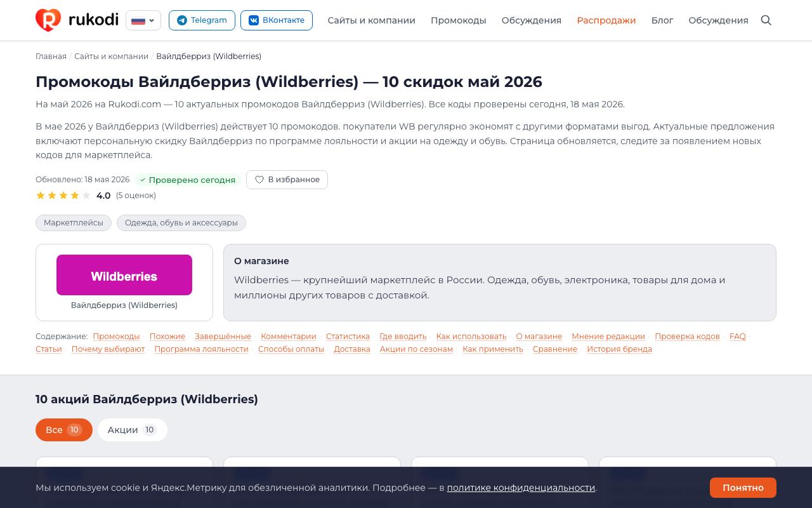Image resolution: width=812 pixels, height=508 pixels.
Task: Jump to Проверка кодов section
Action: point(687,337)
